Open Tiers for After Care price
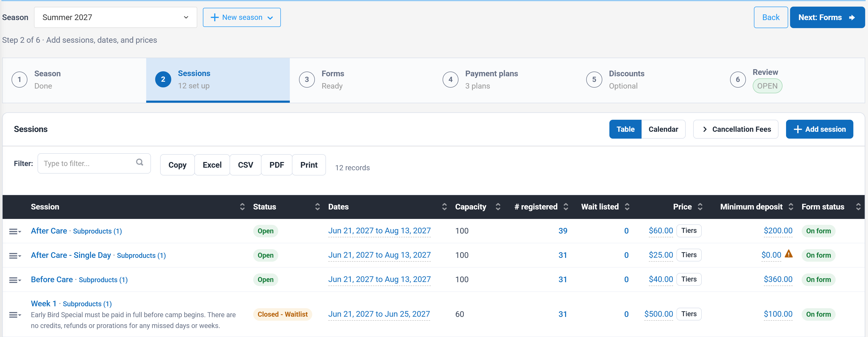 pyautogui.click(x=689, y=230)
